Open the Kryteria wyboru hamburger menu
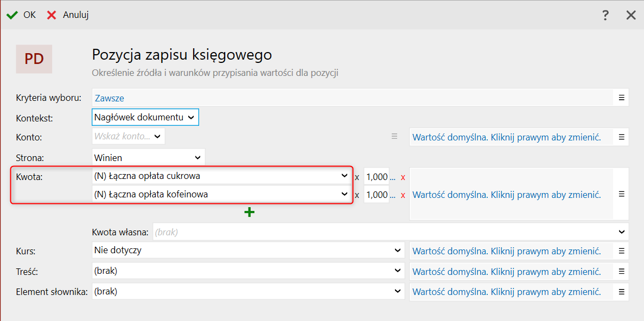This screenshot has width=644, height=321. pos(621,98)
